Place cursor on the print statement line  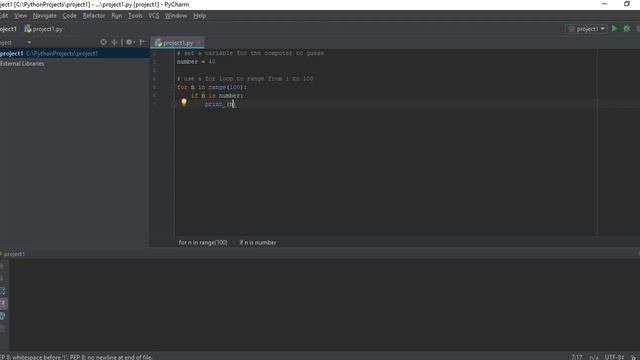[x=220, y=104]
